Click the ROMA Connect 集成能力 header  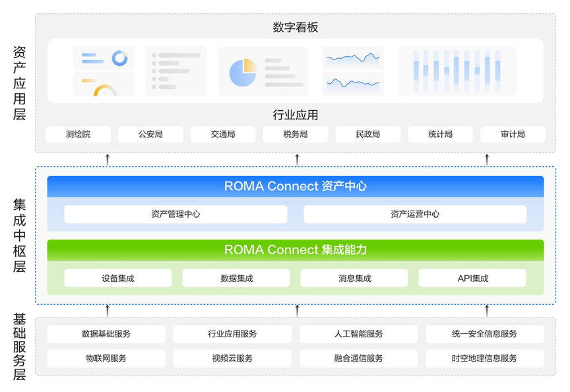tap(296, 250)
